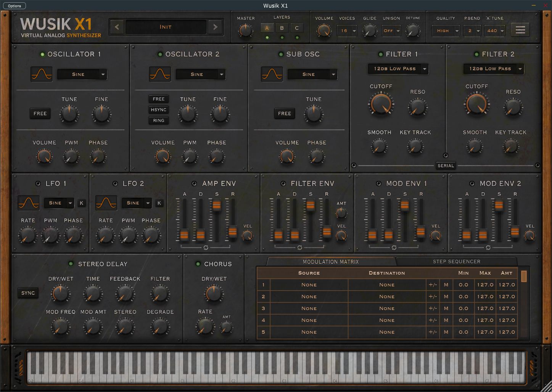Click Oscillator 1 waveform display icon
The image size is (552, 392).
(x=42, y=74)
